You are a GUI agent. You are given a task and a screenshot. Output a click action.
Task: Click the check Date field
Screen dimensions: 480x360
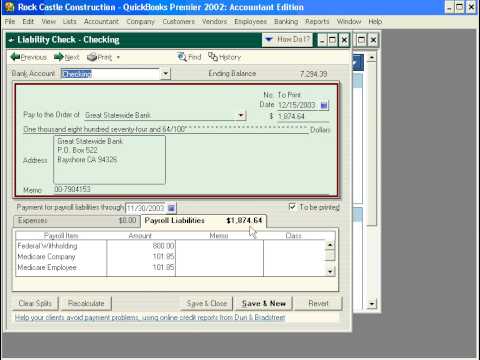click(x=298, y=105)
